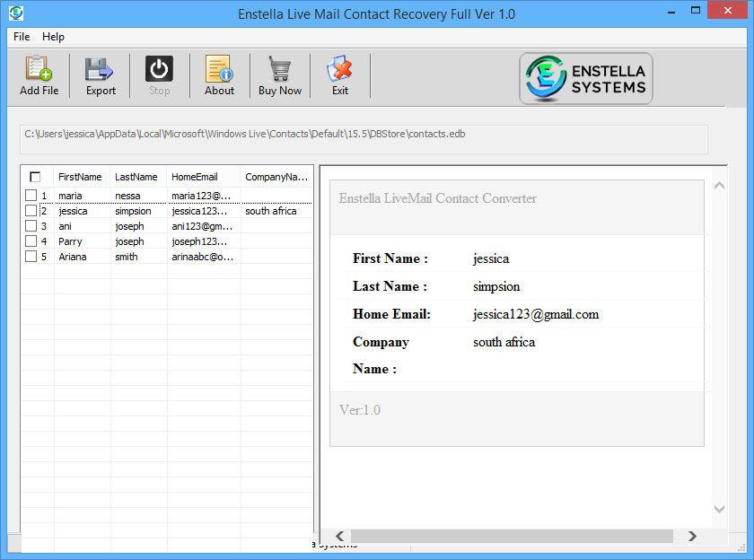Click the Buy Now shopping cart icon
Viewport: 754px width, 560px height.
[x=279, y=68]
